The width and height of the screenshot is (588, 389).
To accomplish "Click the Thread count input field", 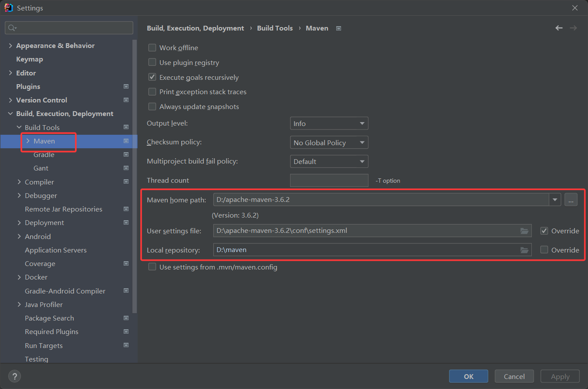I will tap(329, 181).
